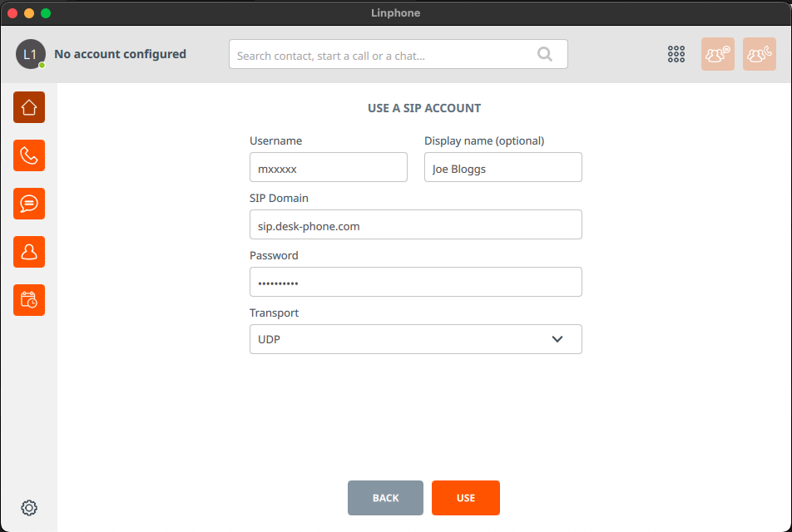Image resolution: width=792 pixels, height=532 pixels.
Task: Close the Linphone window
Action: tap(12, 13)
